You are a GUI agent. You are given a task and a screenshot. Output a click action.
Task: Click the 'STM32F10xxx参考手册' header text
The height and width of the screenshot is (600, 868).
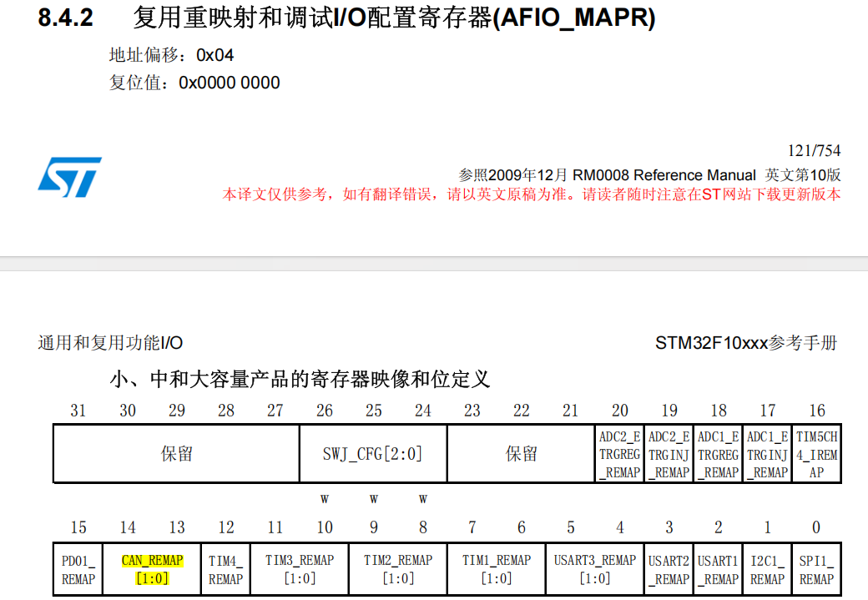[x=746, y=343]
